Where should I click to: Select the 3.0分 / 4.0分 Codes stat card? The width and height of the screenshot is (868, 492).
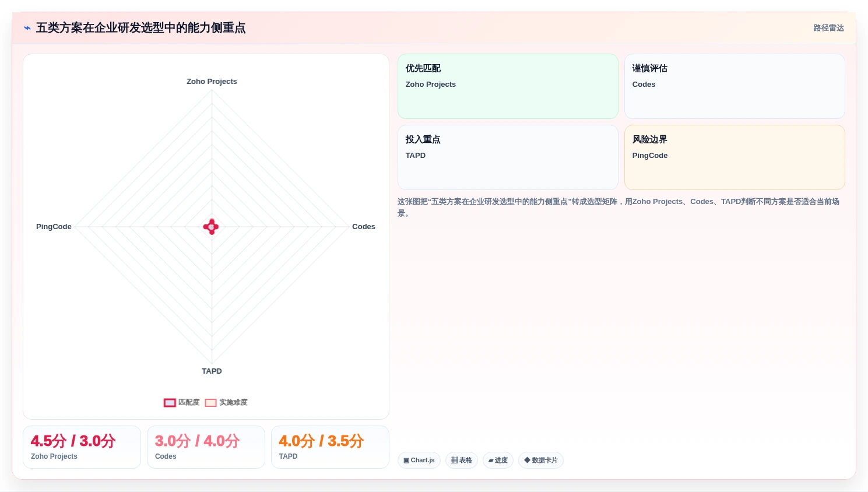click(x=206, y=447)
